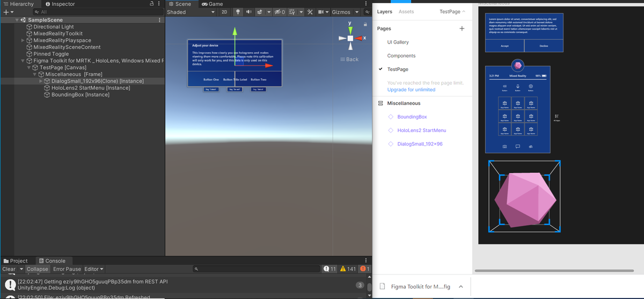Focus the Hierarchy search field
644x299 pixels.
click(x=99, y=12)
